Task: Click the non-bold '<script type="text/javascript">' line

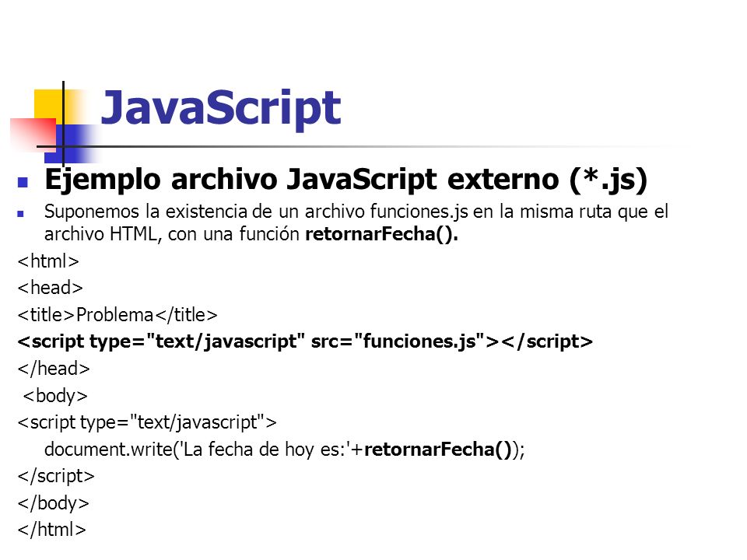Action: point(147,423)
